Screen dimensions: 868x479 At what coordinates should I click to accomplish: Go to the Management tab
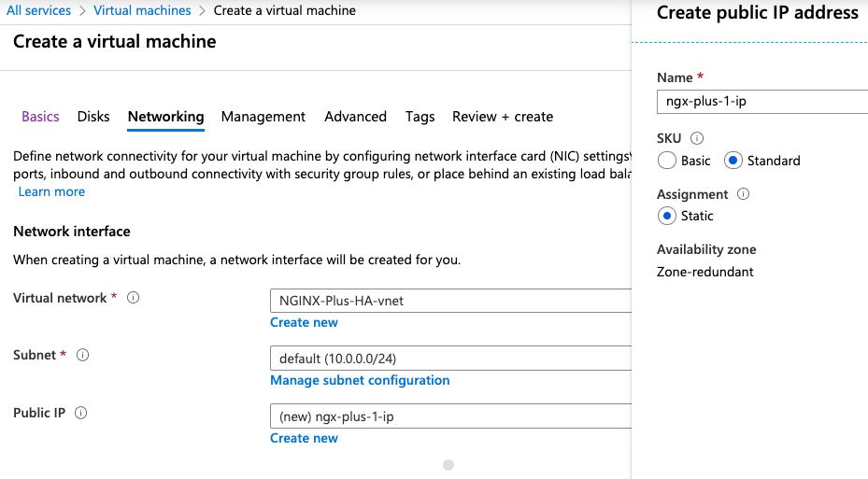pyautogui.click(x=263, y=117)
